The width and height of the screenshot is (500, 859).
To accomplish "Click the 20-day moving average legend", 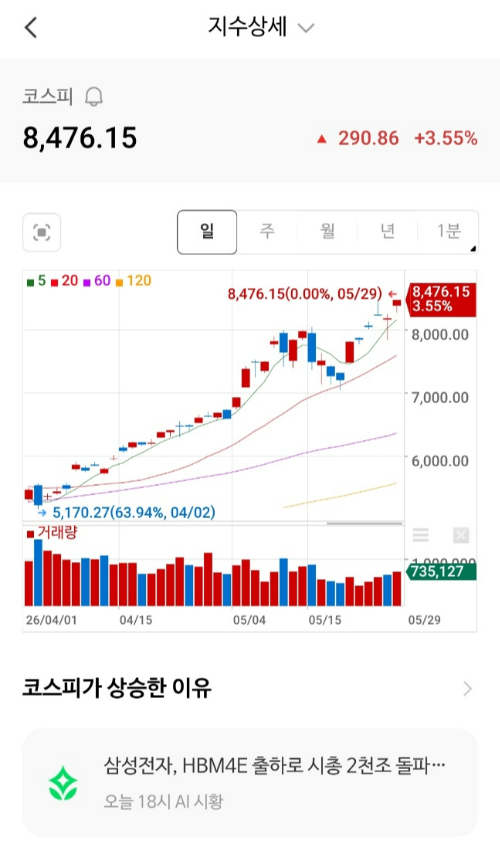I will coord(65,281).
